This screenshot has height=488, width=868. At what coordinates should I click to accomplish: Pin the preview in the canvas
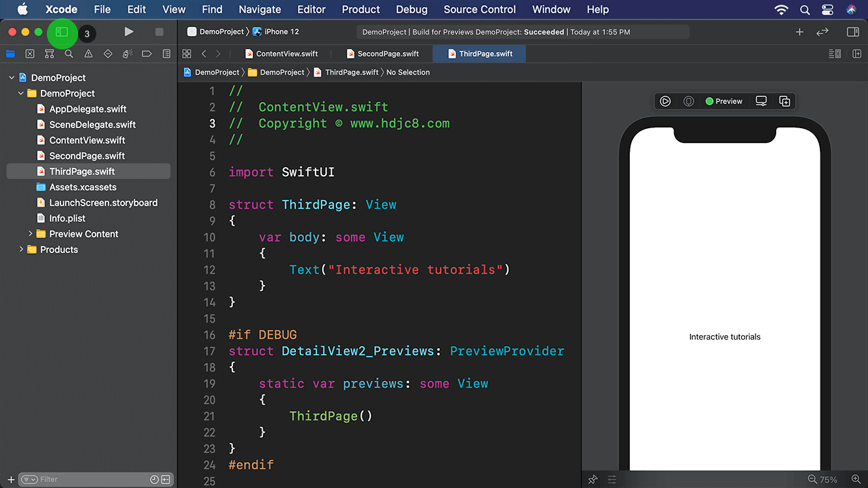tap(593, 480)
